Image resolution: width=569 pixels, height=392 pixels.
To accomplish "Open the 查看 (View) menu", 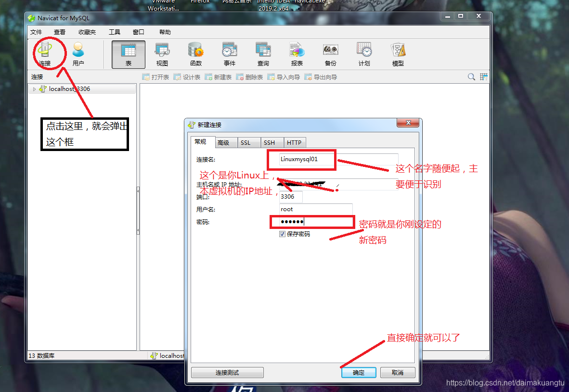I will (x=60, y=32).
